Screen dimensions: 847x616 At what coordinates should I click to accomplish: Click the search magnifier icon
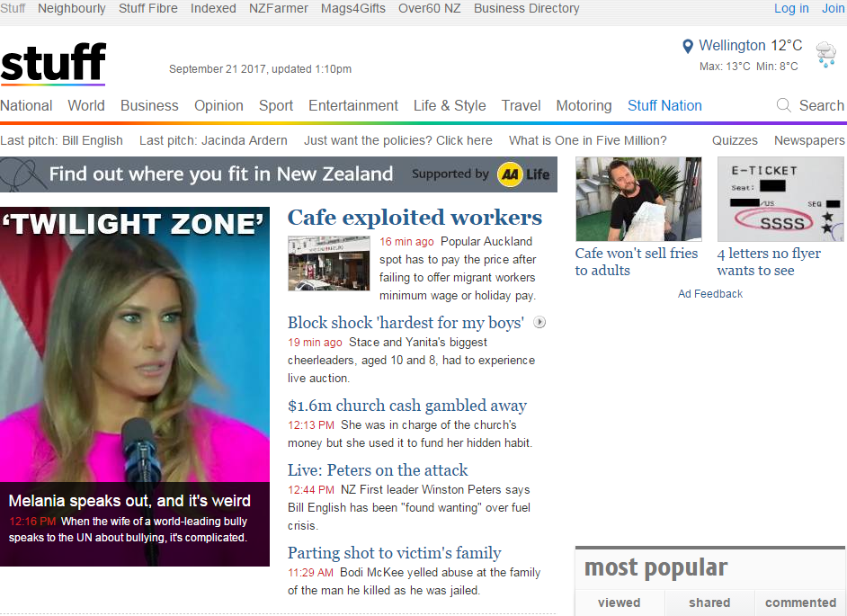click(783, 105)
